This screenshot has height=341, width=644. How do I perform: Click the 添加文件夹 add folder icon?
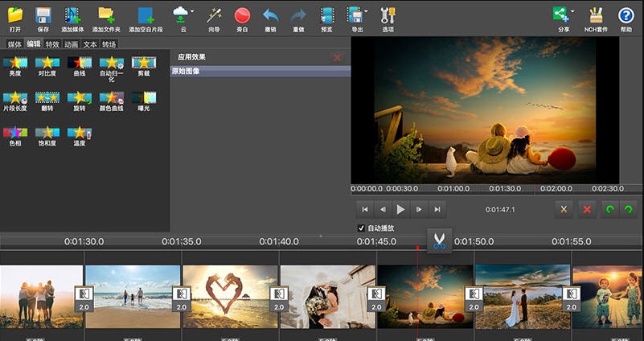point(106,15)
